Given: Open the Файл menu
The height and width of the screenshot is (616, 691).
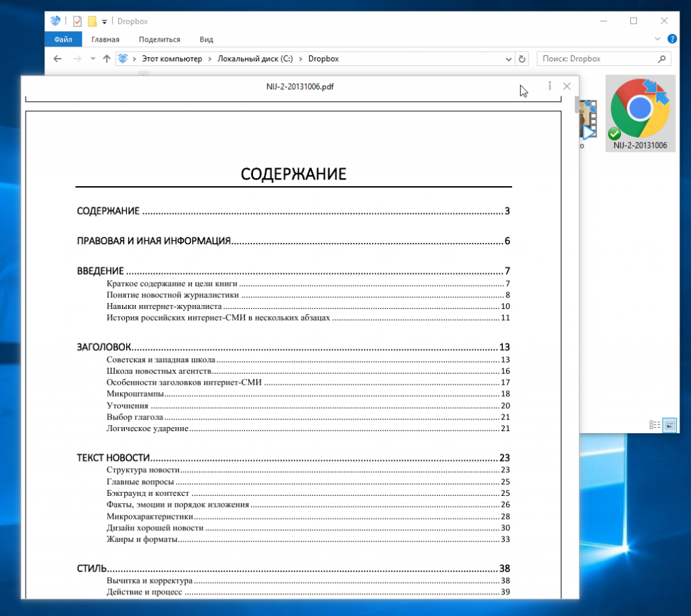Looking at the screenshot, I should click(x=63, y=39).
